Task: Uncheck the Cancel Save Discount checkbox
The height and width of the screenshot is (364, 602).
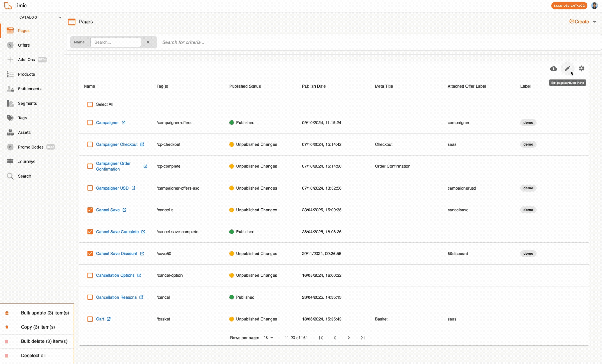Action: point(90,254)
